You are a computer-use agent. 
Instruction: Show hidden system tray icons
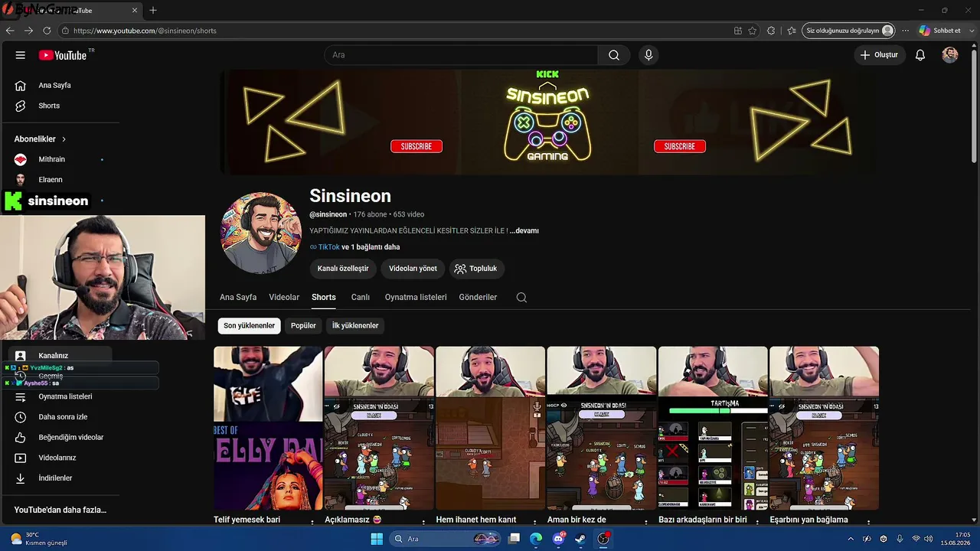click(851, 539)
